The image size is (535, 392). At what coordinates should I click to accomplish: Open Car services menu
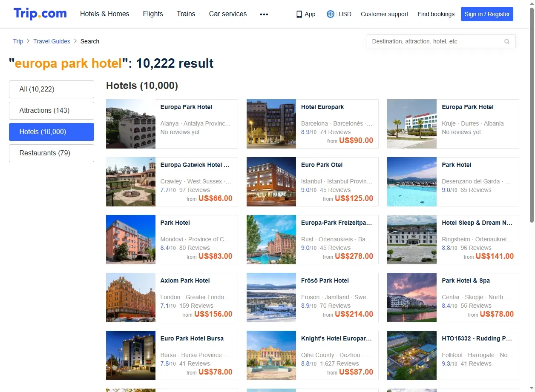[228, 14]
